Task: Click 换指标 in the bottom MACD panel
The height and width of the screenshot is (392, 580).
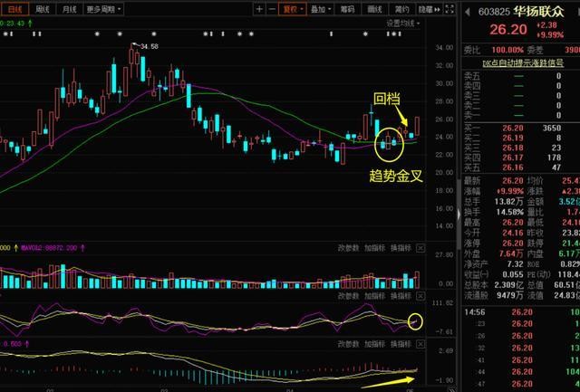Action: (x=401, y=346)
